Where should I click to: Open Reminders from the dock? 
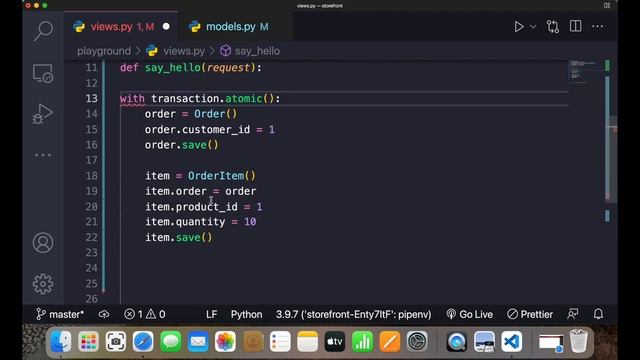pyautogui.click(x=280, y=341)
